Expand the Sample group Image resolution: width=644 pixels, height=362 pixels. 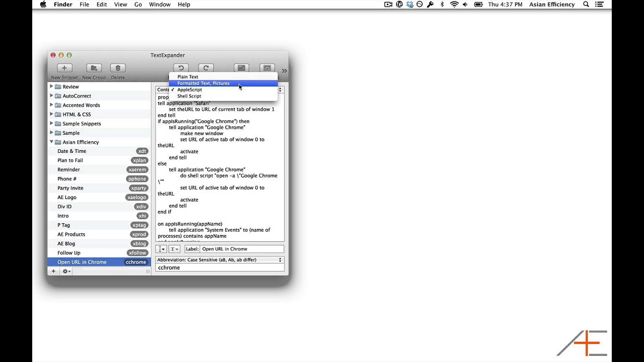click(51, 133)
